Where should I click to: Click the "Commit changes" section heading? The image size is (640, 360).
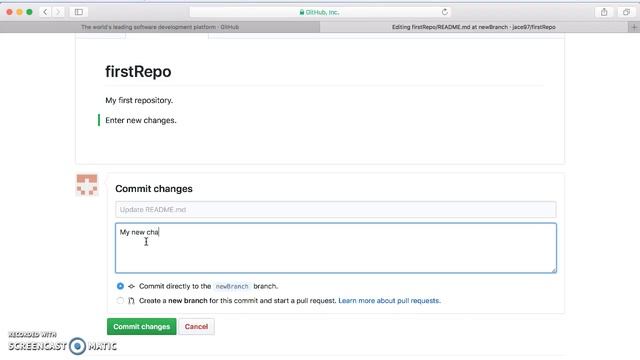[x=154, y=189]
